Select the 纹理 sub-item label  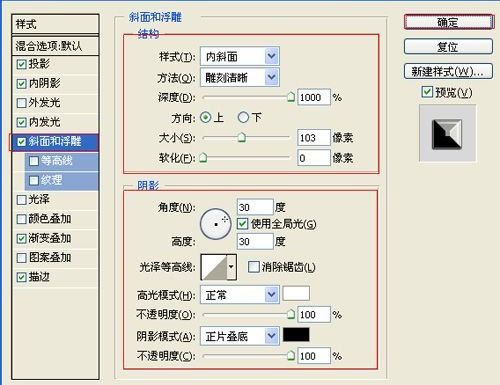pyautogui.click(x=52, y=180)
